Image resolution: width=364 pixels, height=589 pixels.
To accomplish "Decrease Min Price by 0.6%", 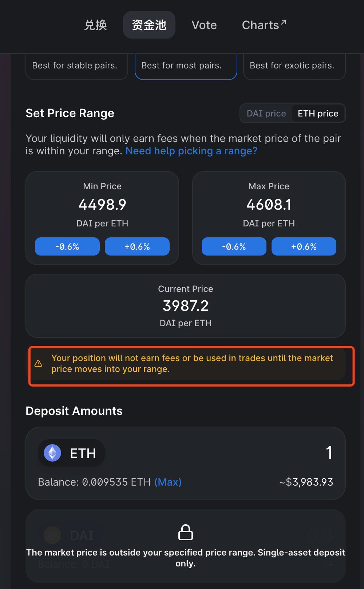I will (67, 246).
